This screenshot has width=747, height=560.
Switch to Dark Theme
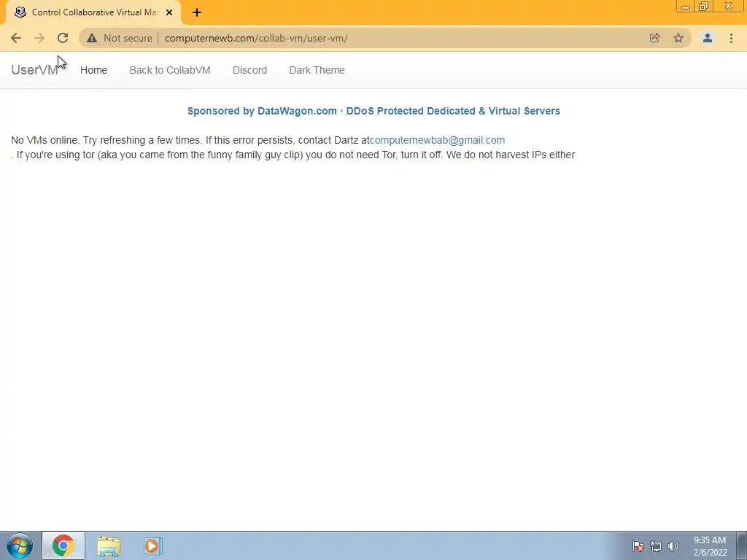tap(317, 70)
